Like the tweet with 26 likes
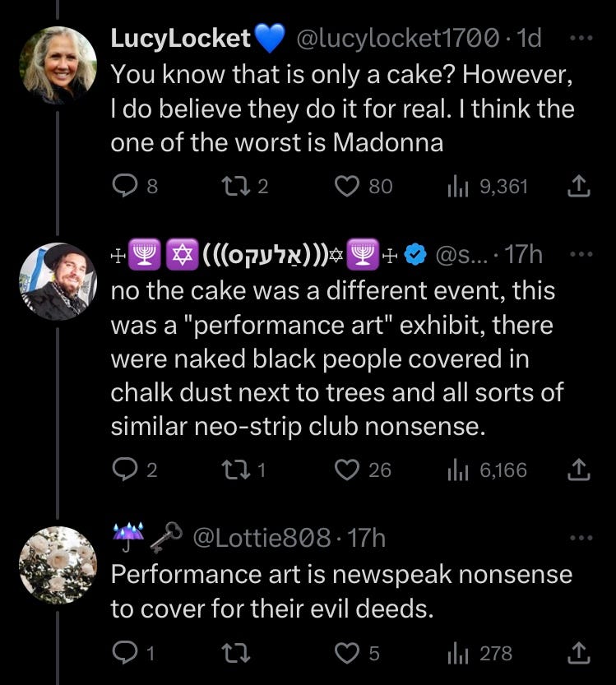 347,470
